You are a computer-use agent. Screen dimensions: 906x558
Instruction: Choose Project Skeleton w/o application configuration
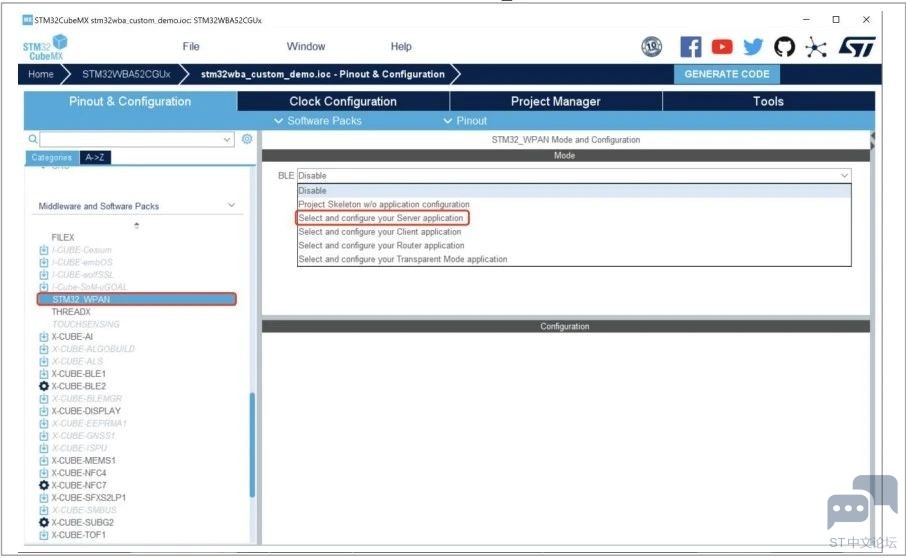tap(574, 204)
